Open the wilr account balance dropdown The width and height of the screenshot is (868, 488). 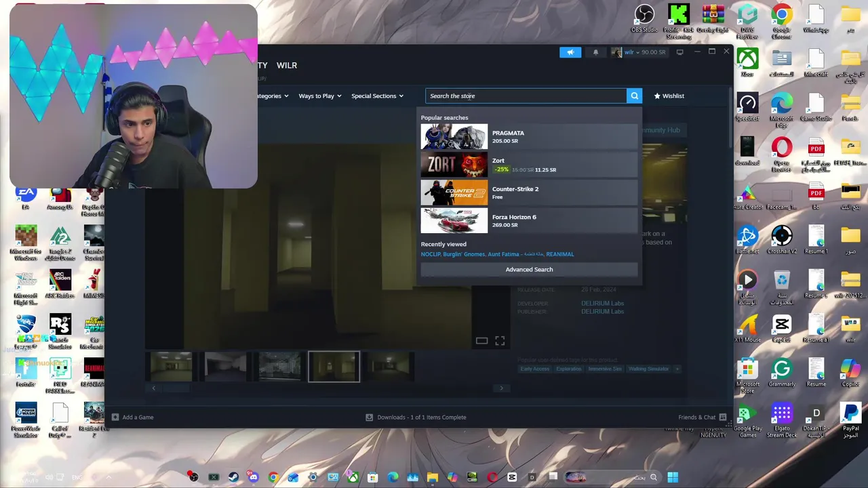click(639, 52)
